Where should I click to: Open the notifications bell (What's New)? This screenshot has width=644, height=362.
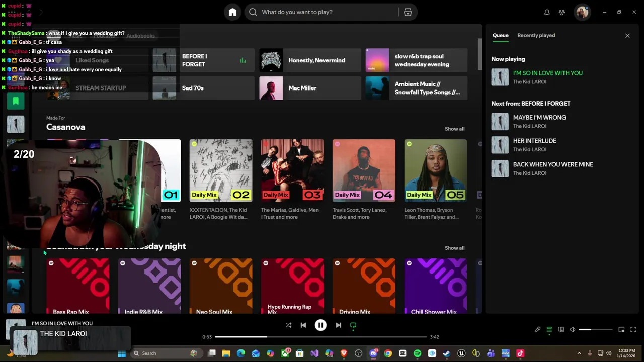(x=547, y=12)
